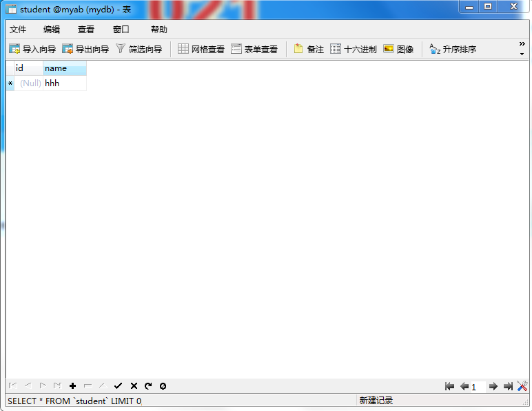Open the 导出向导 export wizard
This screenshot has height=411, width=532.
pyautogui.click(x=85, y=49)
